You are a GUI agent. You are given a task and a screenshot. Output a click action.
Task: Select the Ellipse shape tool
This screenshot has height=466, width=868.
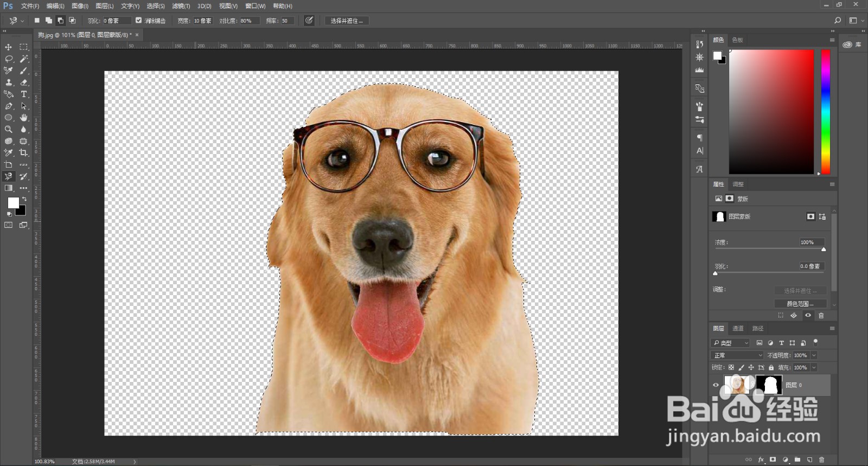pos(9,118)
